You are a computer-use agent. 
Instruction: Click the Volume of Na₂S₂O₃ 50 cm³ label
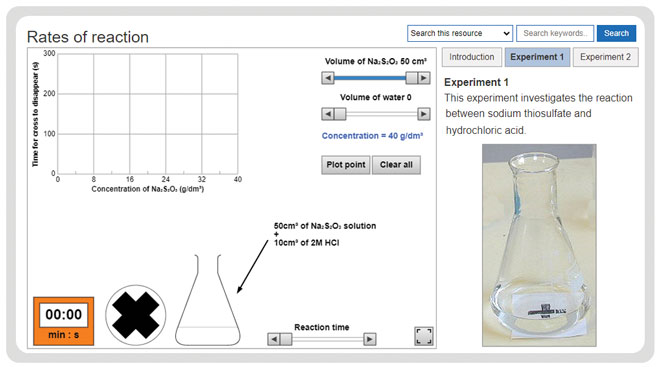(x=375, y=61)
